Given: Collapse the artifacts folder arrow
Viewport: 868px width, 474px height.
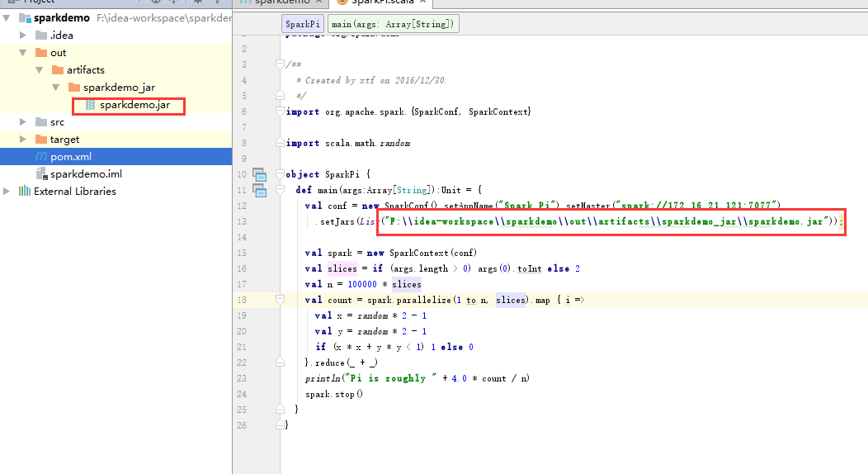Looking at the screenshot, I should 40,69.
